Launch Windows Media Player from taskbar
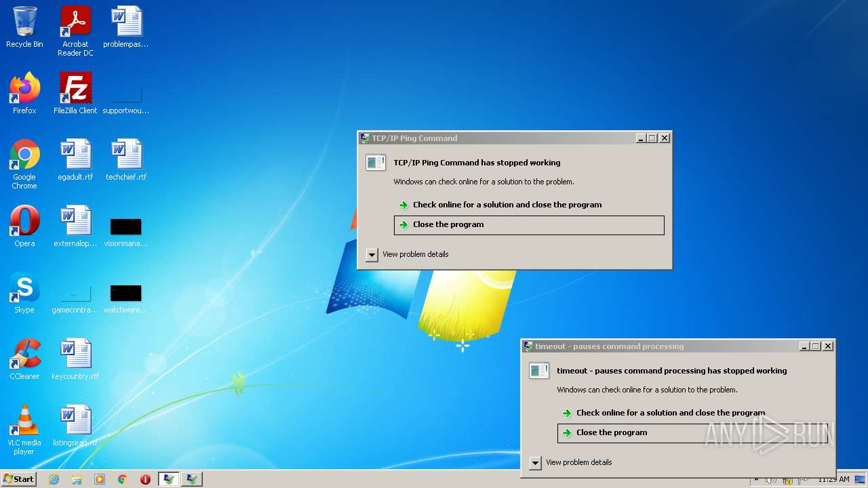The height and width of the screenshot is (488, 868). (100, 479)
